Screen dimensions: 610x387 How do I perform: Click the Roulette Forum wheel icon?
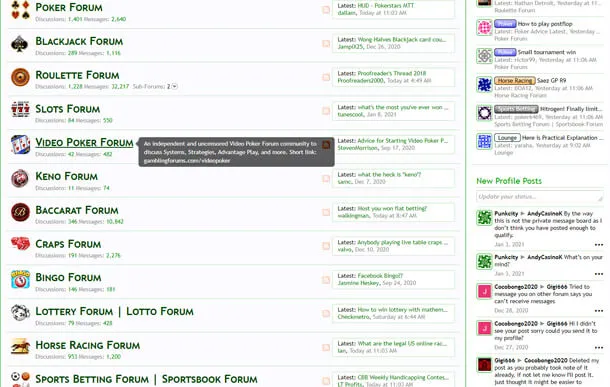click(x=20, y=77)
